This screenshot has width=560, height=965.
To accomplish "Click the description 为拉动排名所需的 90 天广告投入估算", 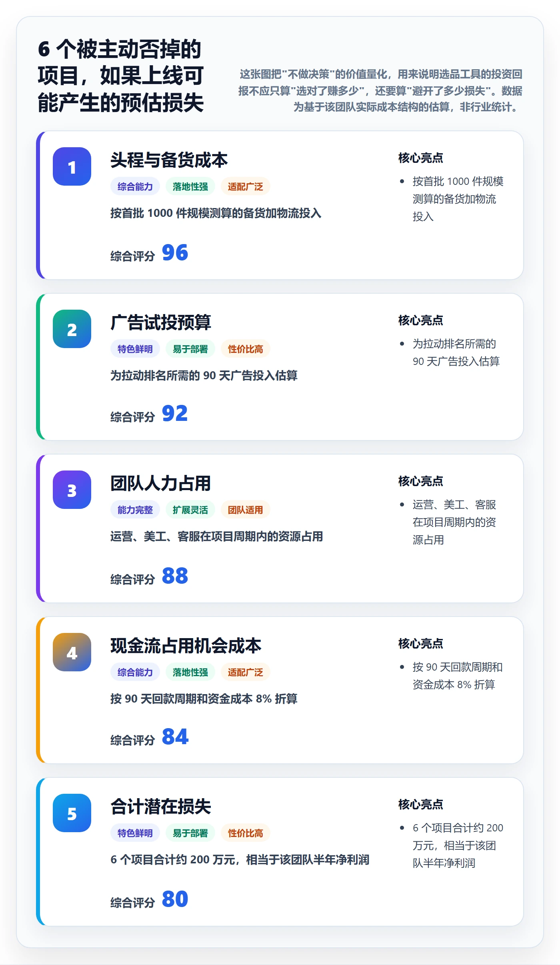I will click(x=204, y=376).
